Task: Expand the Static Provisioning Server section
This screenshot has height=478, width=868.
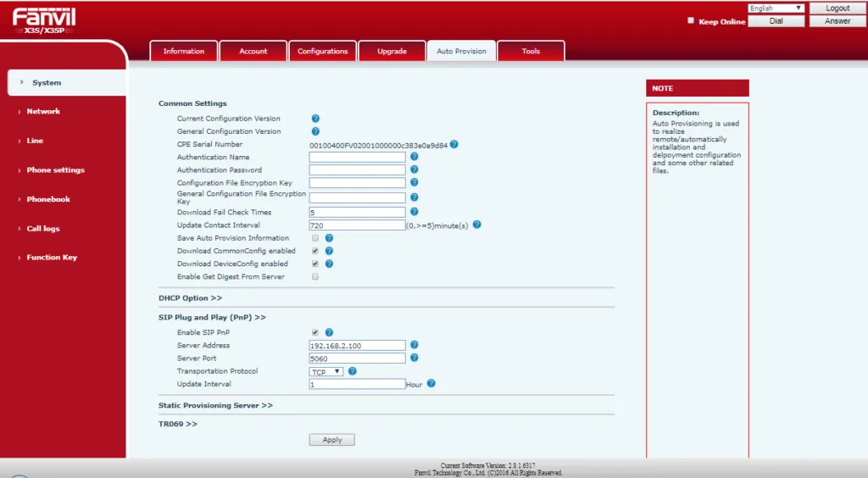Action: [215, 406]
